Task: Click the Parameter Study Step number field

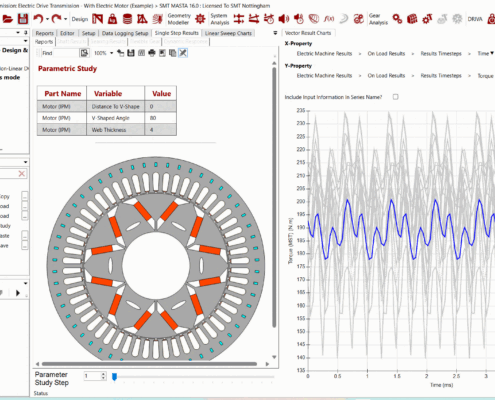Action: [x=92, y=376]
